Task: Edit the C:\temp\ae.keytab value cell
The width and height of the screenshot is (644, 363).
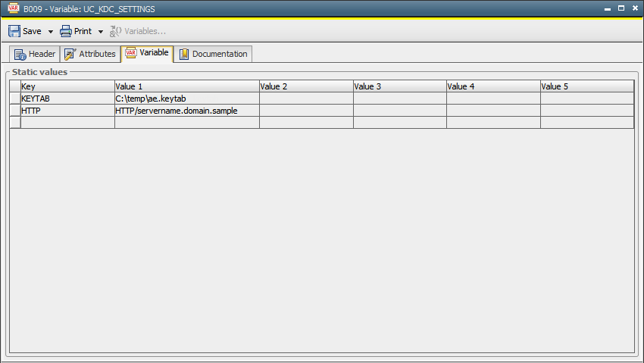Action: [x=186, y=99]
